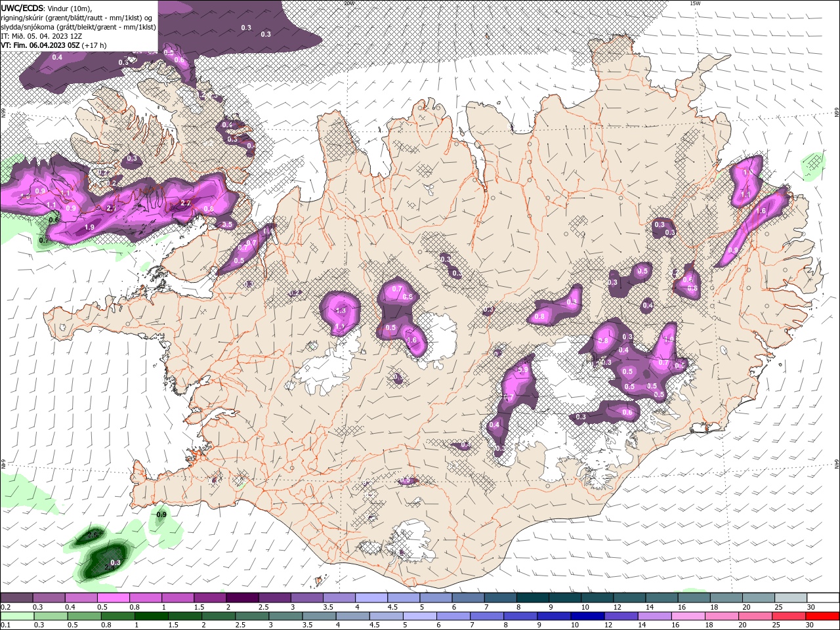The width and height of the screenshot is (840, 630).
Task: Click the snow legend swatch between 1.5 and 2
Action: pyautogui.click(x=210, y=598)
